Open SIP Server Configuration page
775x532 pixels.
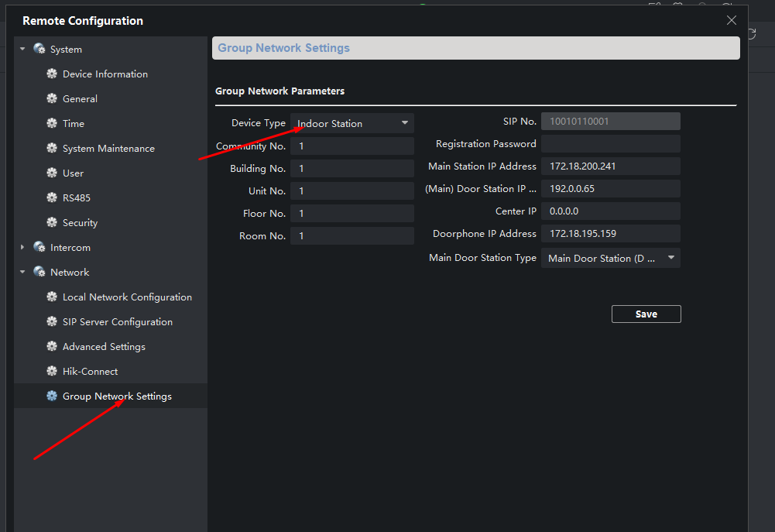click(x=118, y=322)
